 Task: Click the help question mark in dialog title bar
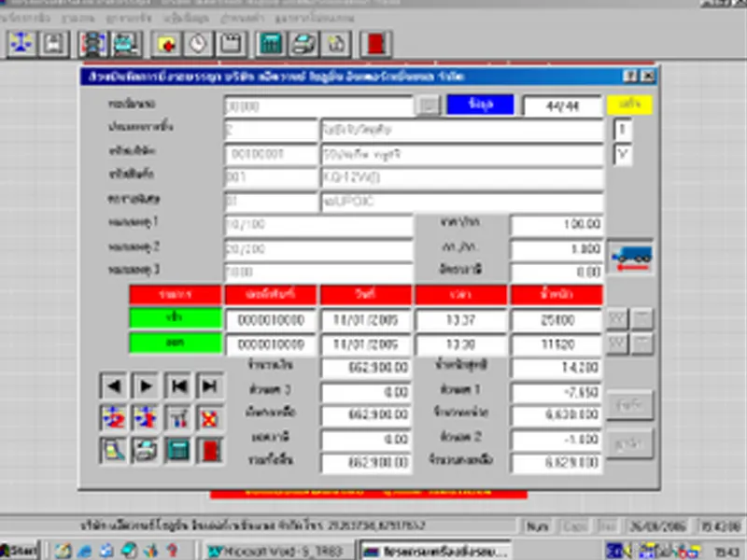[629, 77]
